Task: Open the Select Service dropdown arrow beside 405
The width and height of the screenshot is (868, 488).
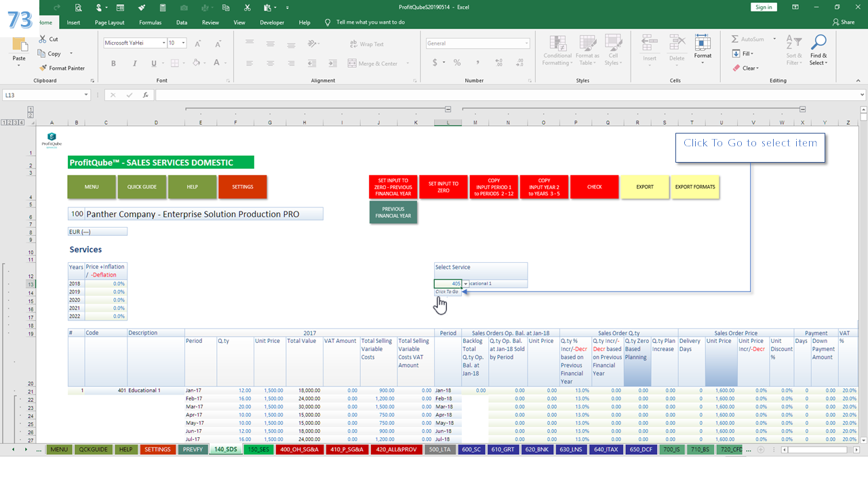Action: pos(466,283)
